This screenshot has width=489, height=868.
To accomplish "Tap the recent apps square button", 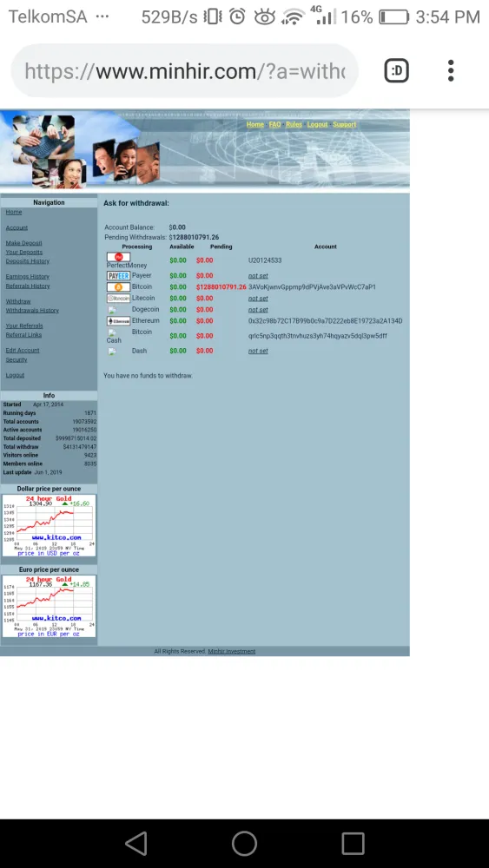I will coord(353,844).
